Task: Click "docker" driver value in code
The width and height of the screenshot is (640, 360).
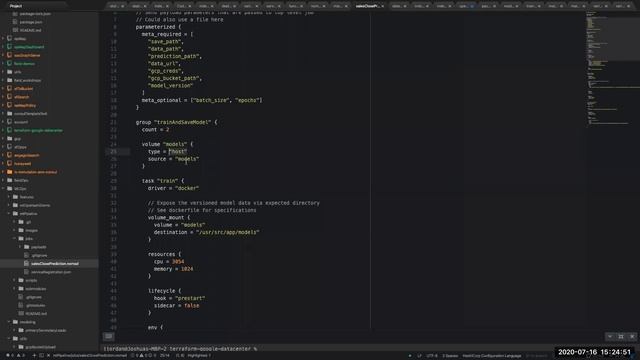Action: [x=187, y=189]
